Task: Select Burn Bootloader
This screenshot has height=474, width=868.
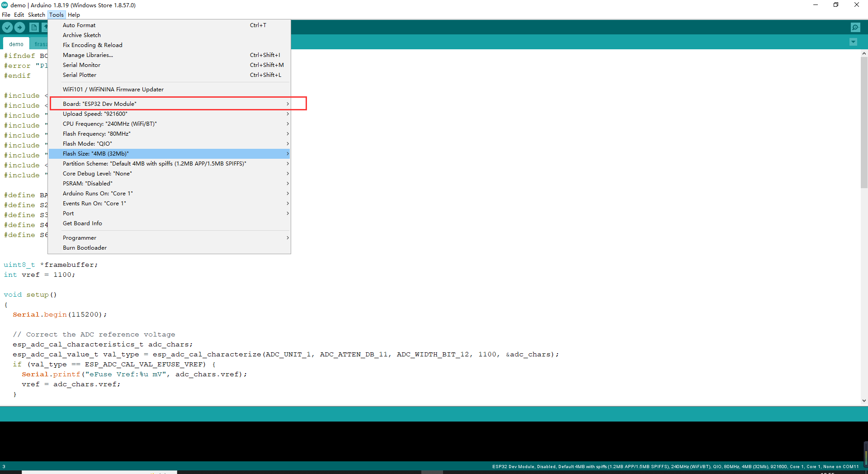Action: point(170,248)
